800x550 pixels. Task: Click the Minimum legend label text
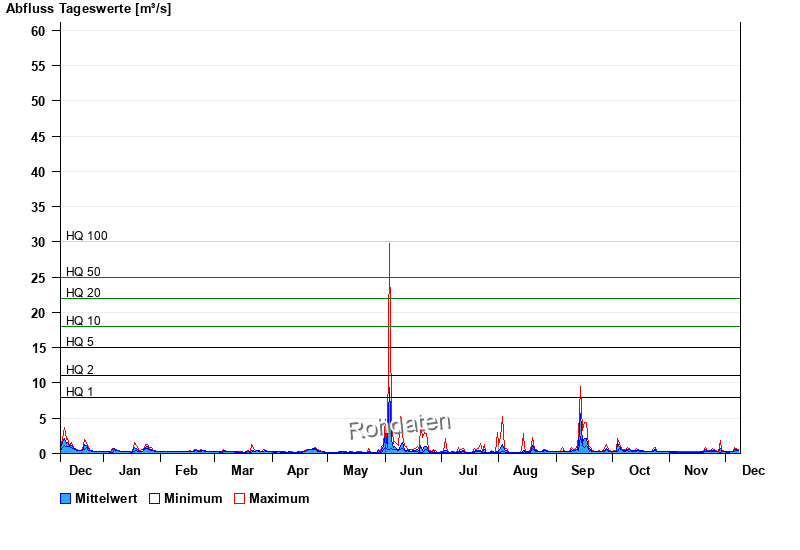pos(193,498)
